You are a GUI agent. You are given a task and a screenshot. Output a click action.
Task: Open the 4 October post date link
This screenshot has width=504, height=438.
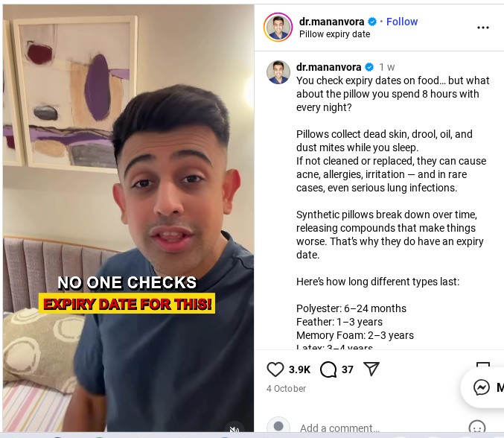coord(286,389)
